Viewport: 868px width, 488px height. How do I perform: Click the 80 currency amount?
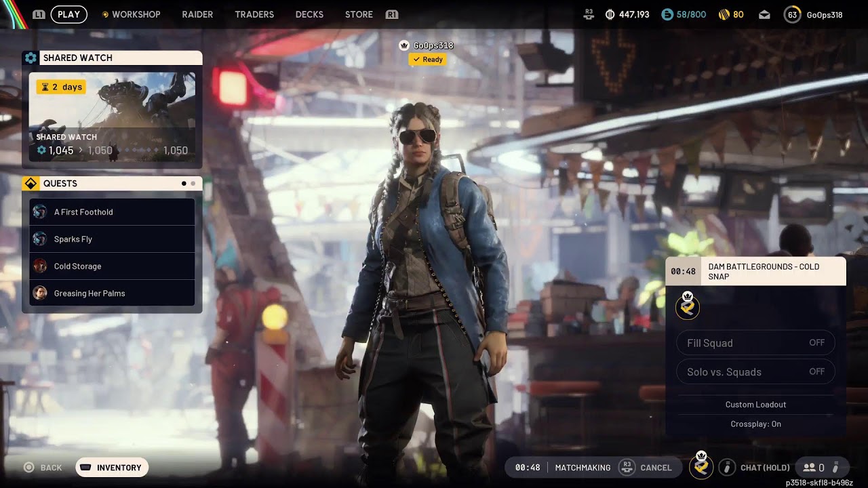[x=738, y=14]
